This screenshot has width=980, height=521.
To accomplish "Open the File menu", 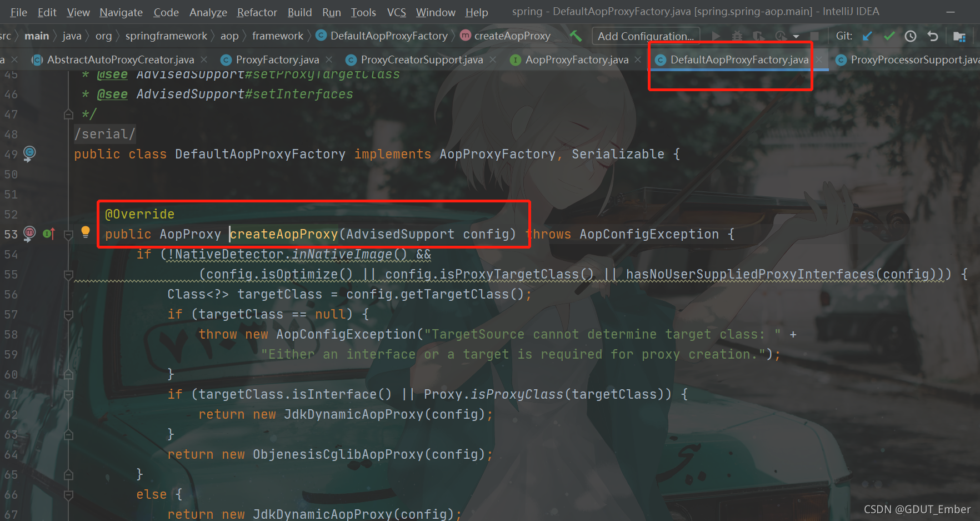I will 18,12.
